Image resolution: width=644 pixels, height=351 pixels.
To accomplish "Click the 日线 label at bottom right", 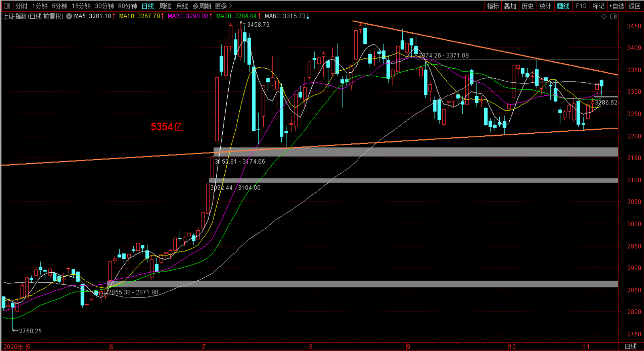I will (631, 347).
